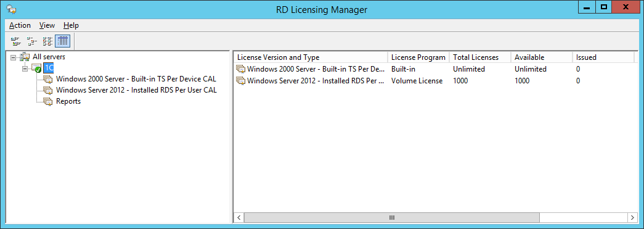Click the horizontal scrollbar right arrow
644x229 pixels.
tap(632, 217)
